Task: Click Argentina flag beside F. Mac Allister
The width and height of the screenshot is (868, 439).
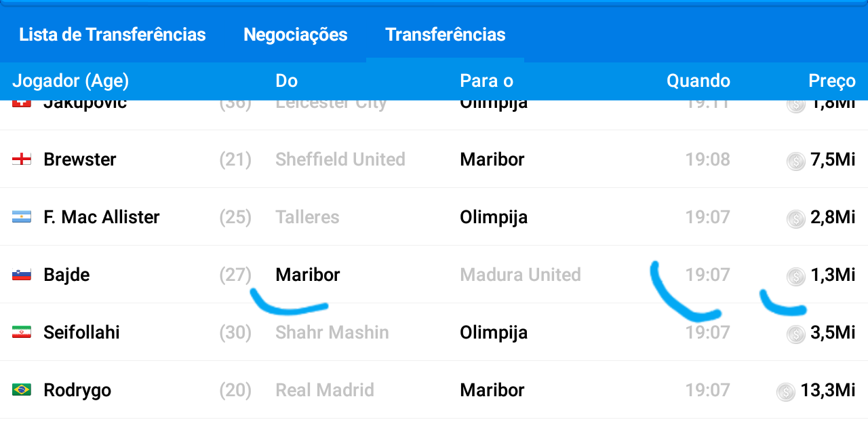Action: 22,217
